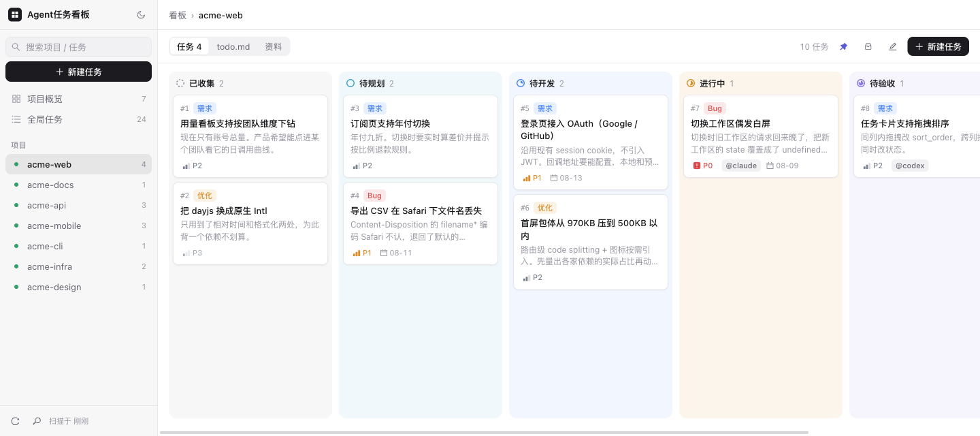The width and height of the screenshot is (980, 436).
Task: Click the Bug tag on task #7
Action: (715, 108)
